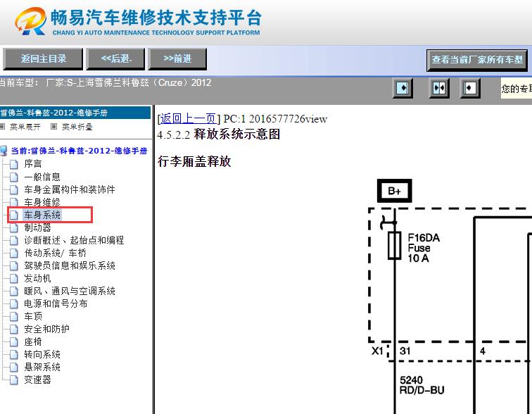The width and height of the screenshot is (532, 414).
Task: Click the page icon beside 安全和防护
Action: 14,330
